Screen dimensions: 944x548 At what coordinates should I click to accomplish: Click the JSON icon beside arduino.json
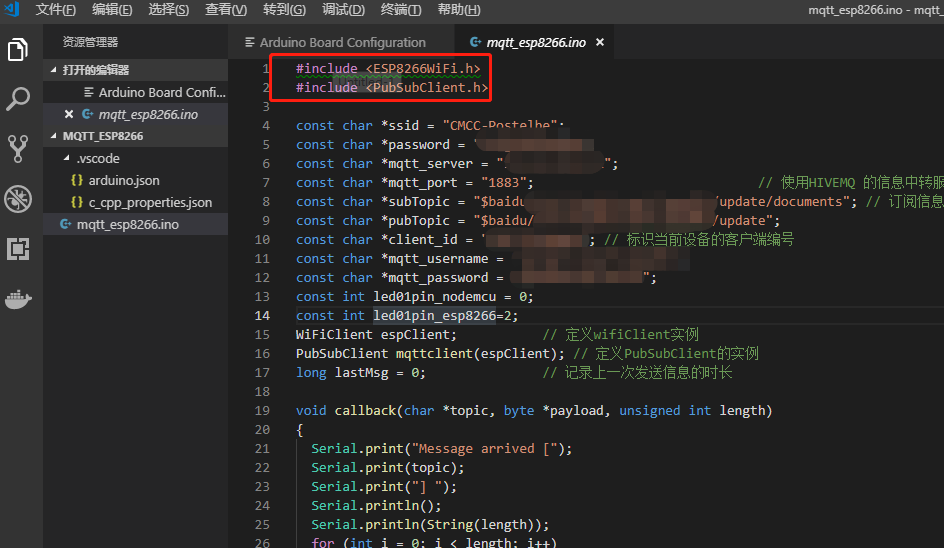77,180
